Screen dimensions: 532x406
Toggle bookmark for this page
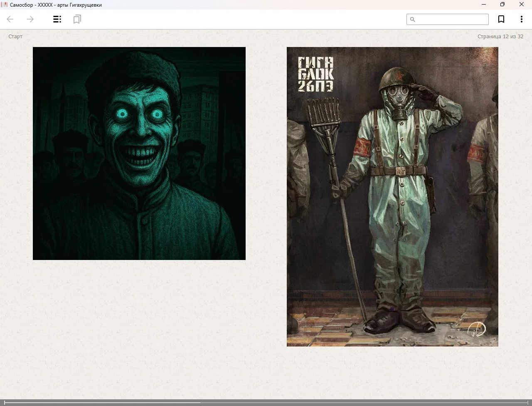(x=501, y=19)
